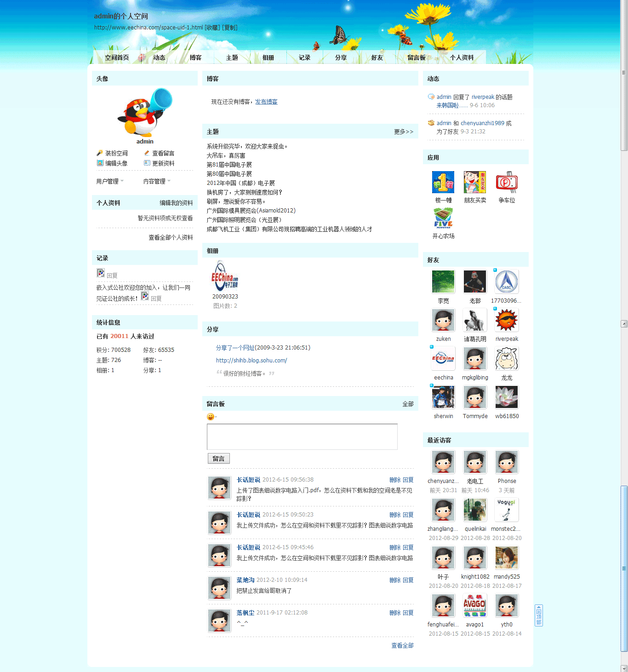This screenshot has width=628, height=672.
Task: Open riverpeak's friend avatar
Action: 506,320
